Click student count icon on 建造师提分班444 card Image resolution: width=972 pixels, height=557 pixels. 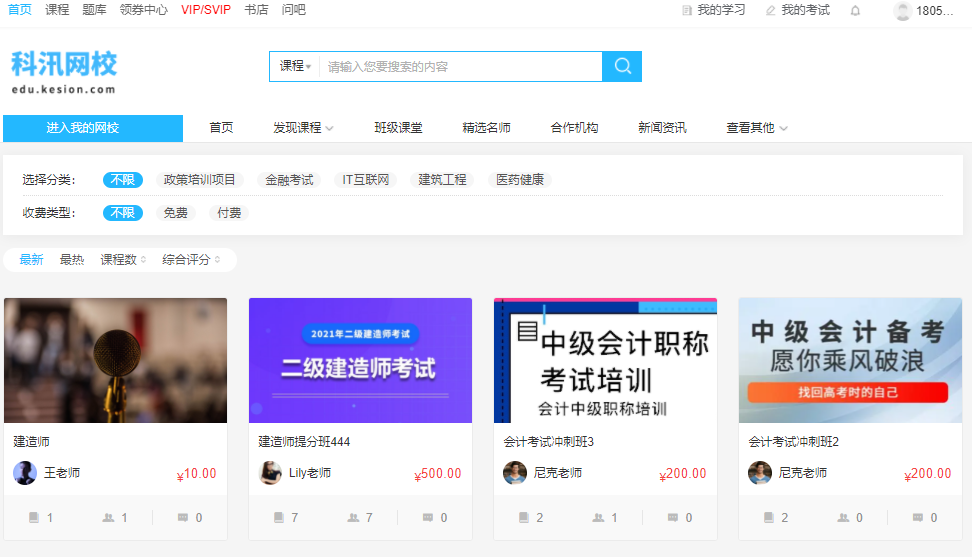click(x=353, y=518)
